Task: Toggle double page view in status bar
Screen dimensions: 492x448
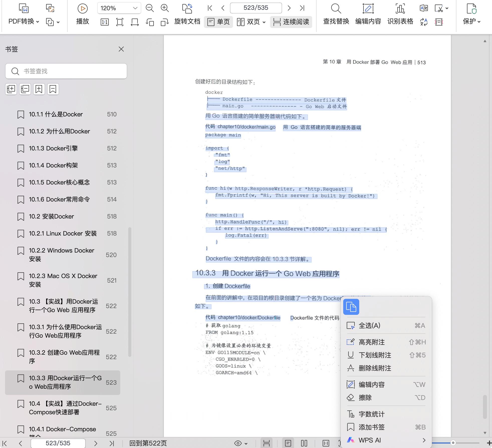Action: click(x=304, y=443)
